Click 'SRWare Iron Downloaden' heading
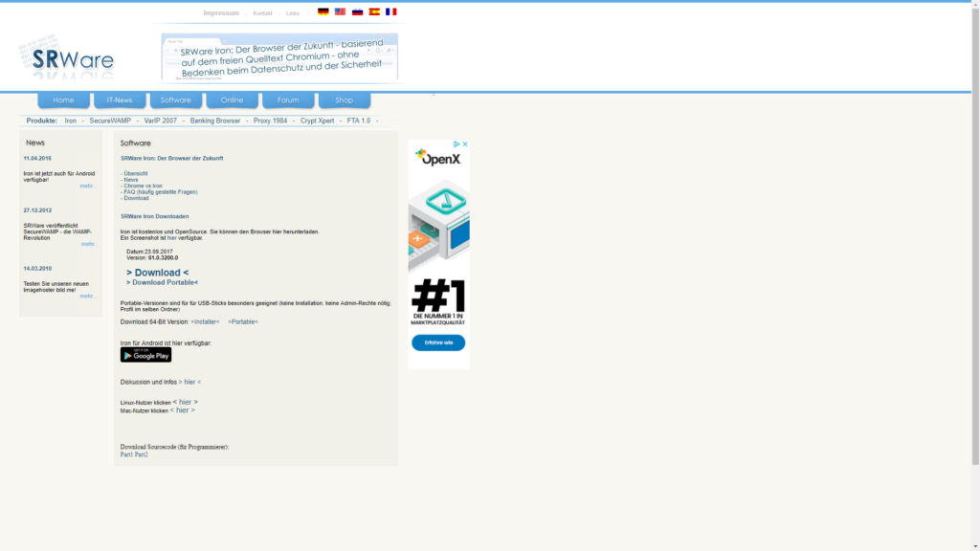This screenshot has height=551, width=980. coord(154,216)
